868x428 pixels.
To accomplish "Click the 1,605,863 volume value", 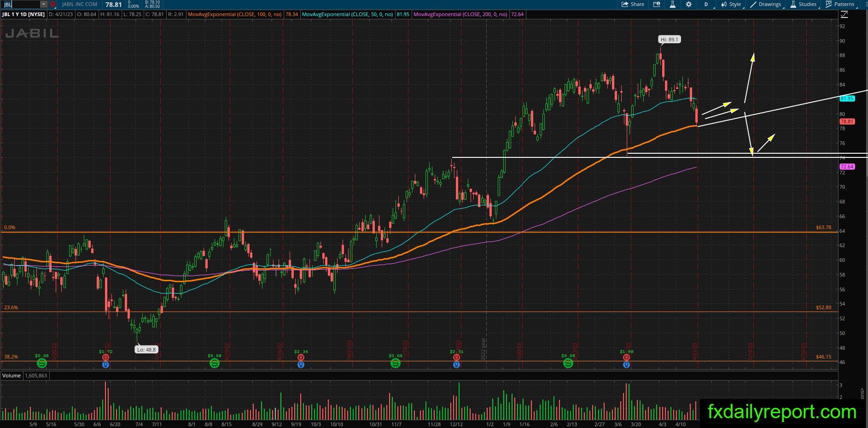I will (x=36, y=376).
